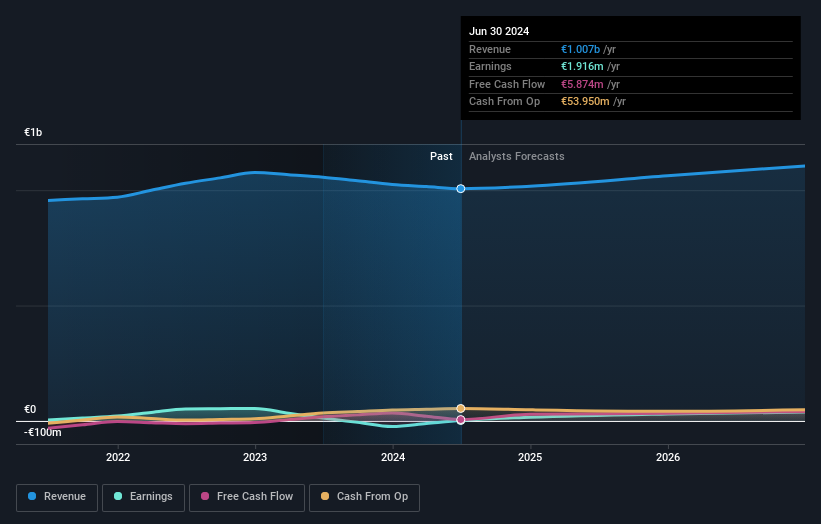Viewport: 821px width, 524px height.
Task: Click the 2022 x-axis label
Action: (x=118, y=457)
